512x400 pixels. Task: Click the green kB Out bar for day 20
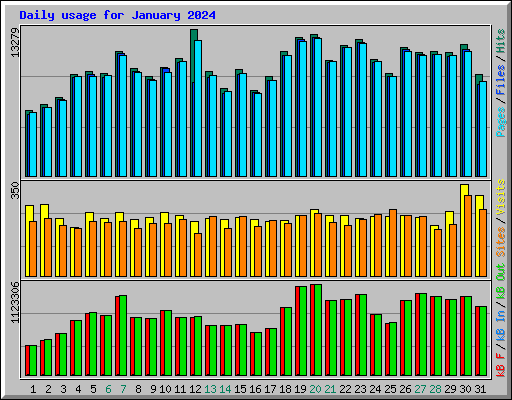point(318,330)
